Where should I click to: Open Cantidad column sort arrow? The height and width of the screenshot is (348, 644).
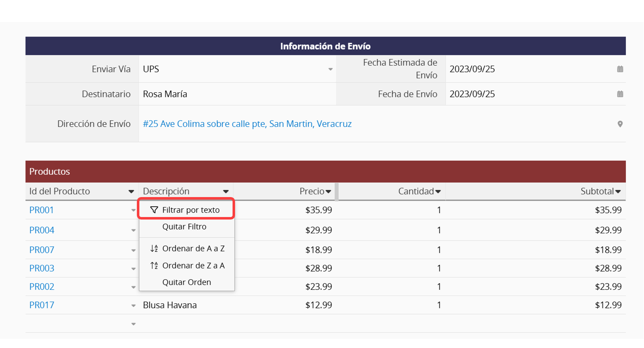438,192
